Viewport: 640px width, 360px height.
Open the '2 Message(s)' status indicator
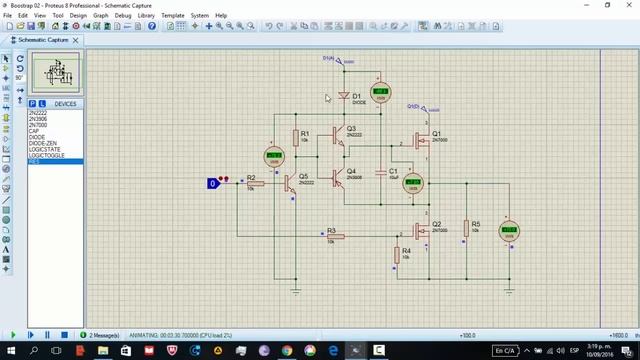[x=100, y=335]
